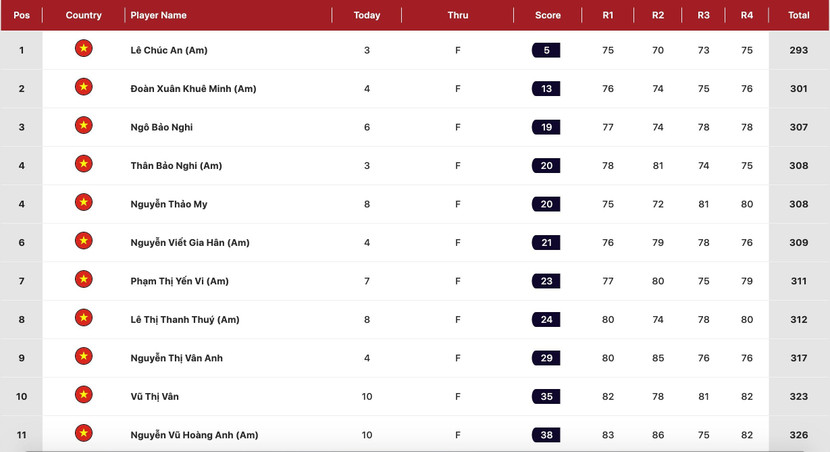Click the flag icon in Ngô Bảo Nghi's row
Image resolution: width=830 pixels, height=452 pixels.
tap(84, 126)
